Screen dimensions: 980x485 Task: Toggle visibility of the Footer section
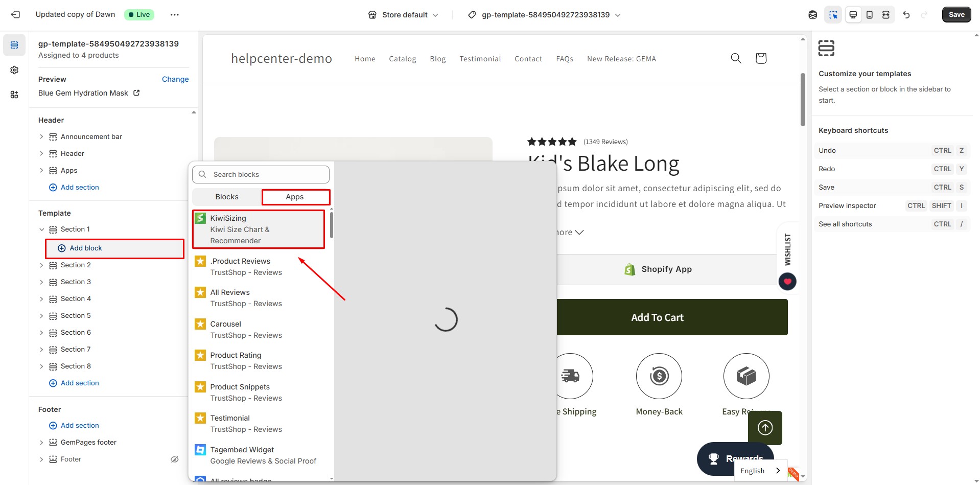174,459
